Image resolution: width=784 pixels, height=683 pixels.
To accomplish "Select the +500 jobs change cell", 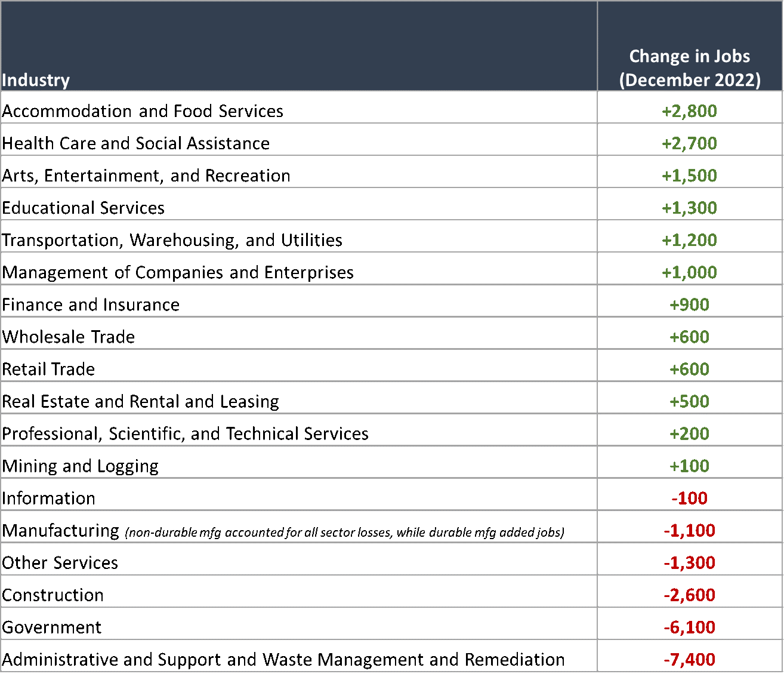I will [x=690, y=401].
